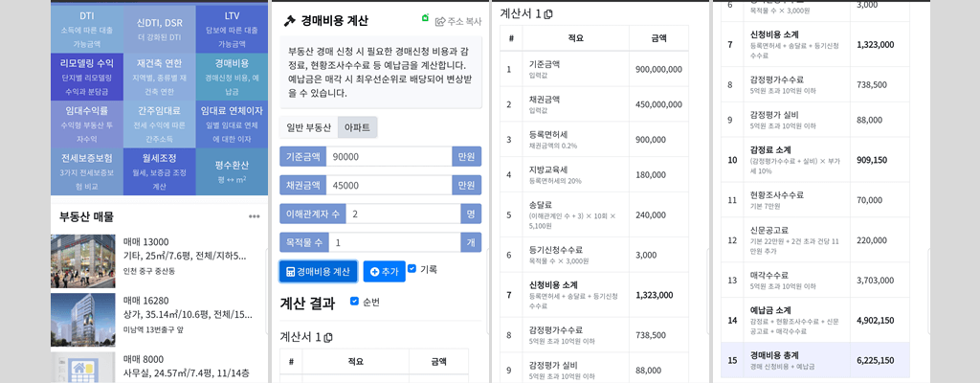Open the 전세보증보험 comparison tile

[87, 171]
